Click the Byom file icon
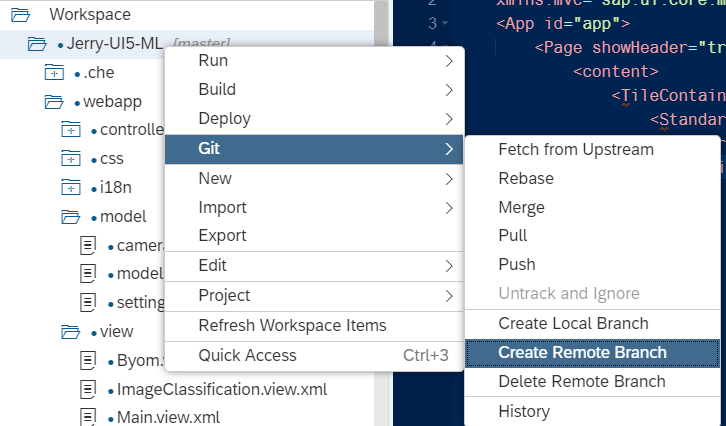 pos(87,361)
